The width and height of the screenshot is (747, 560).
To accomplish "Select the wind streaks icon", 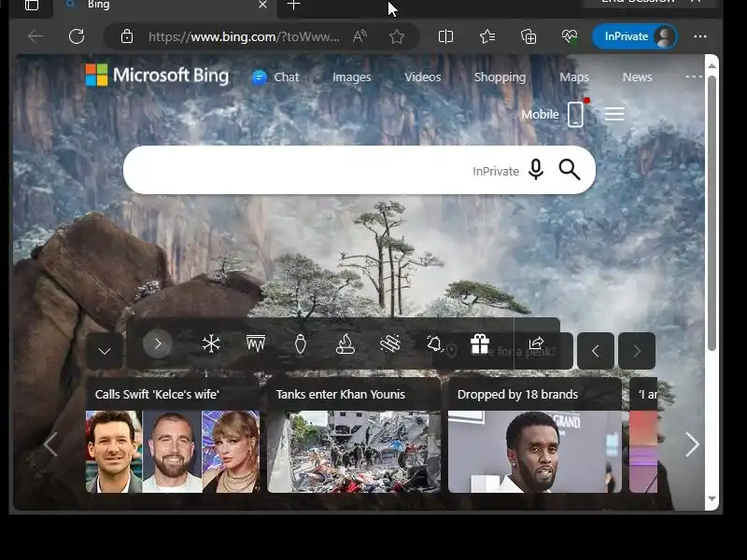I will pyautogui.click(x=389, y=343).
